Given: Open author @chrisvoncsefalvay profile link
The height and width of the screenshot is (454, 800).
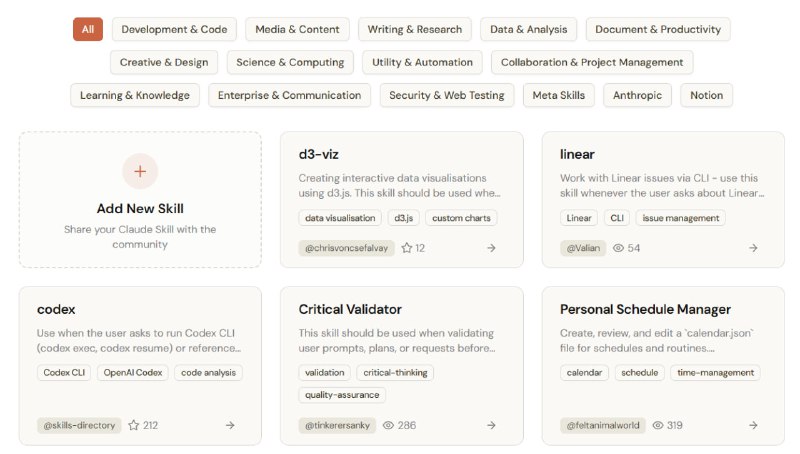Looking at the screenshot, I should (346, 248).
